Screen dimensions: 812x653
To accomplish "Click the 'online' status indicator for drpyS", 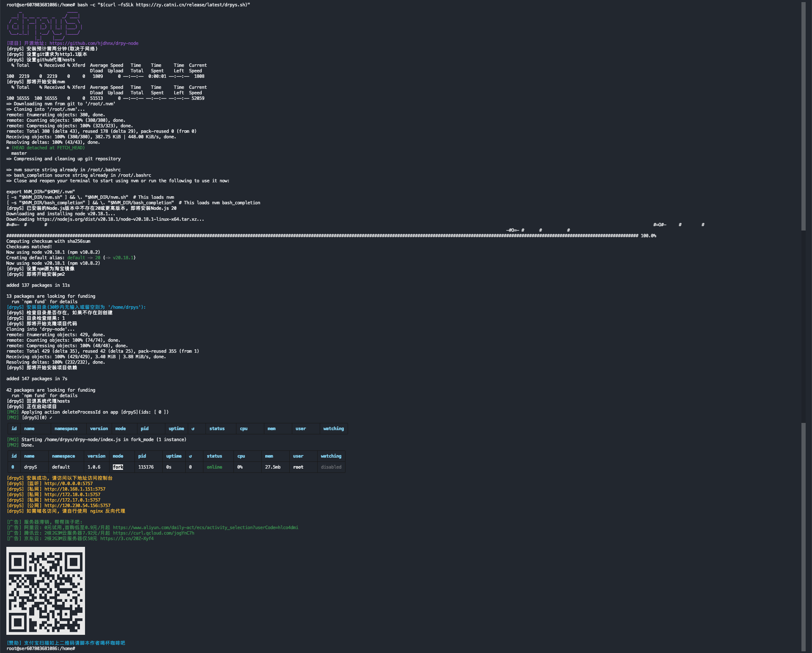I will (x=214, y=466).
